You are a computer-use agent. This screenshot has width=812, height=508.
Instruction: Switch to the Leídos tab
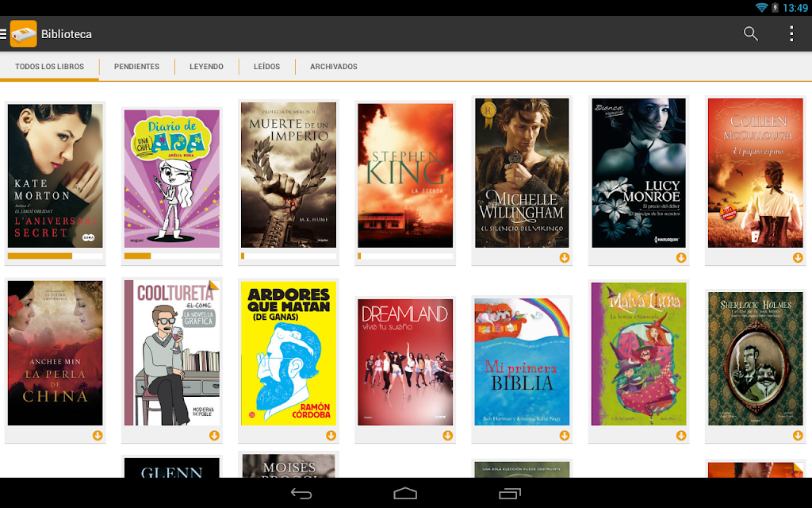point(266,67)
